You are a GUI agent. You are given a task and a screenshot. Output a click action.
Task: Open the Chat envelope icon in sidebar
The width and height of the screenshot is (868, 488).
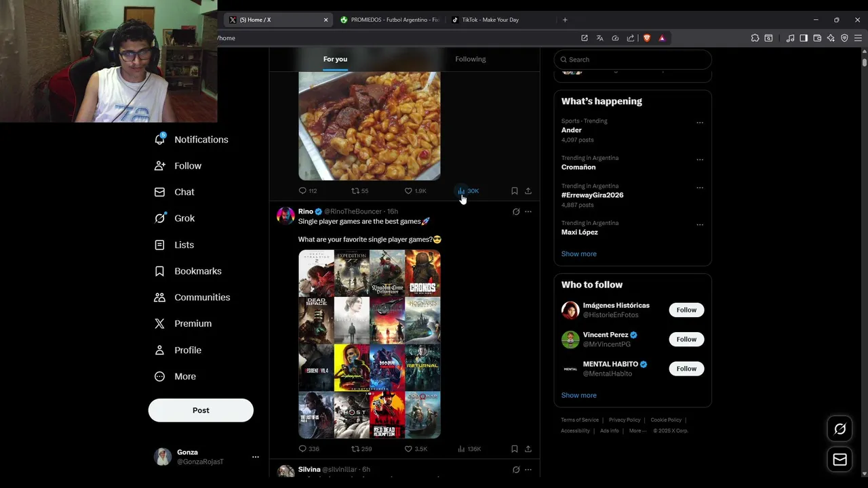(160, 192)
